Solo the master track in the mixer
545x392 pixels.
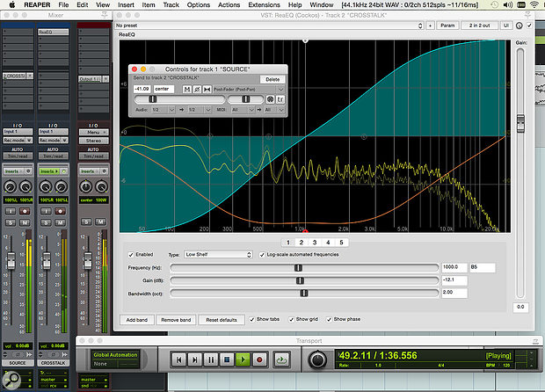[x=86, y=221]
